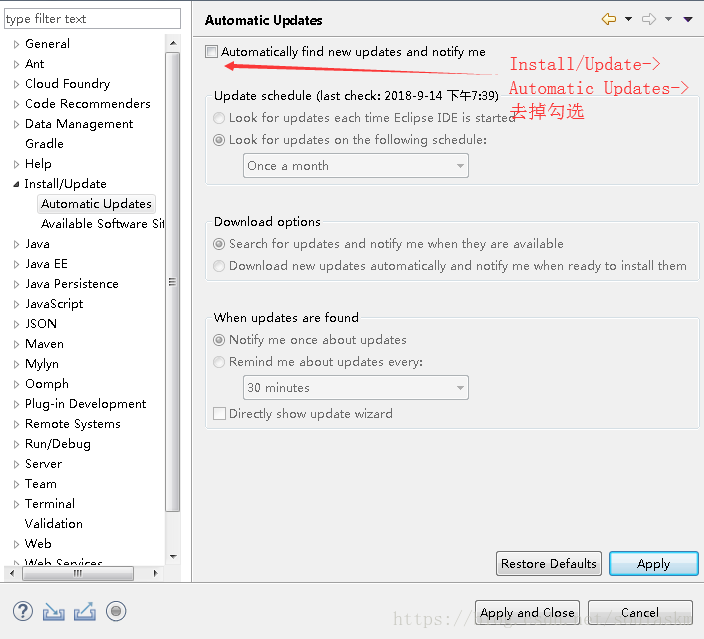Collapse the Install/Update tree node
This screenshot has width=704, height=639.
pos(16,184)
